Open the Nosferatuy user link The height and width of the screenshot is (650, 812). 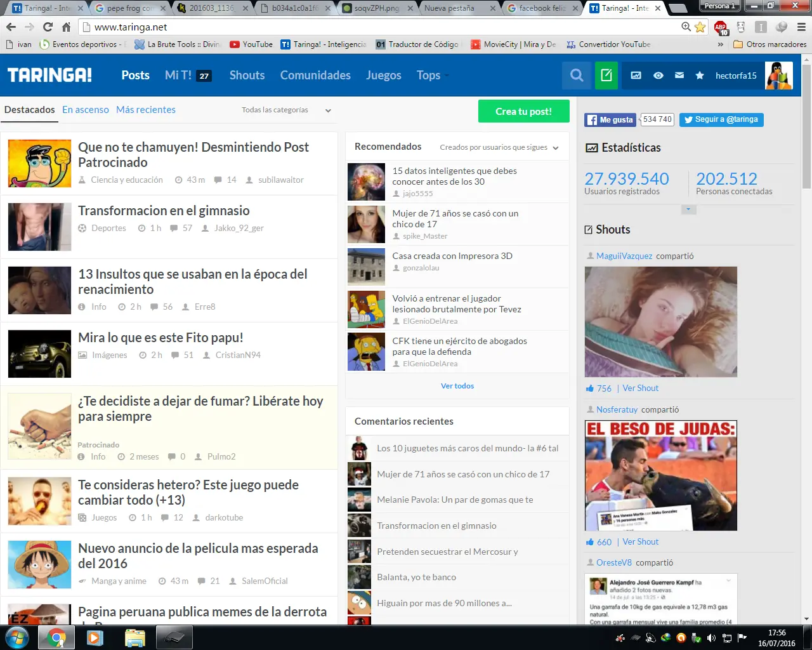click(617, 409)
